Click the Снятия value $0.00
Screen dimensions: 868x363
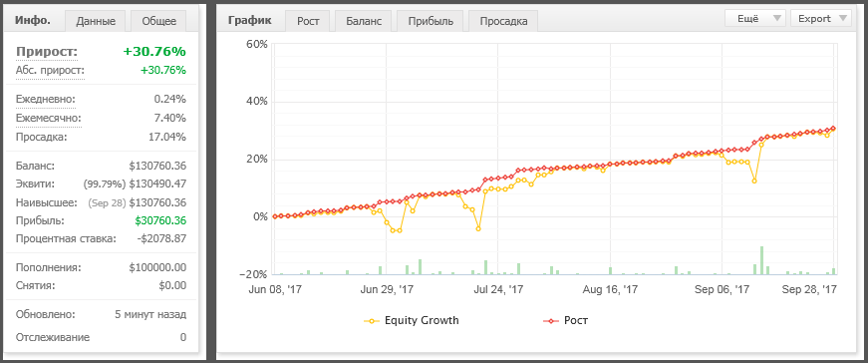[x=171, y=285]
